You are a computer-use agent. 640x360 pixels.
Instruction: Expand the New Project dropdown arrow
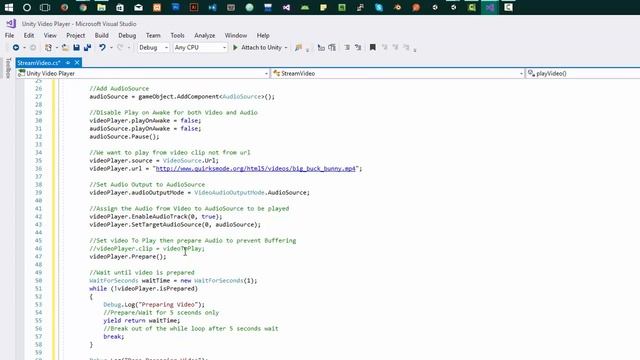click(56, 48)
